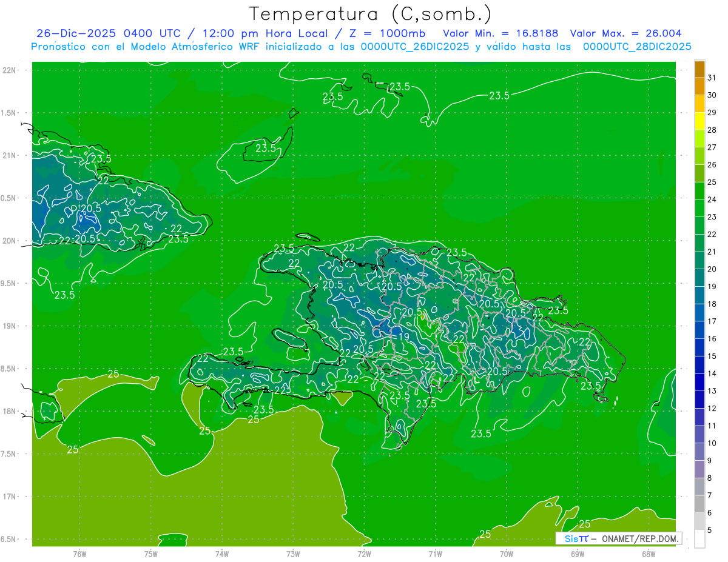Click the purple color bar segment between 8 and 9
Screen dimensions: 728x562
[x=699, y=469]
